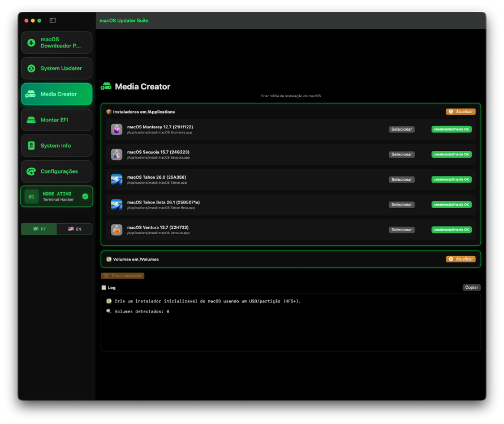
Task: Click subtitle 'Criar mídia de instalação do macOS'
Action: (x=291, y=96)
